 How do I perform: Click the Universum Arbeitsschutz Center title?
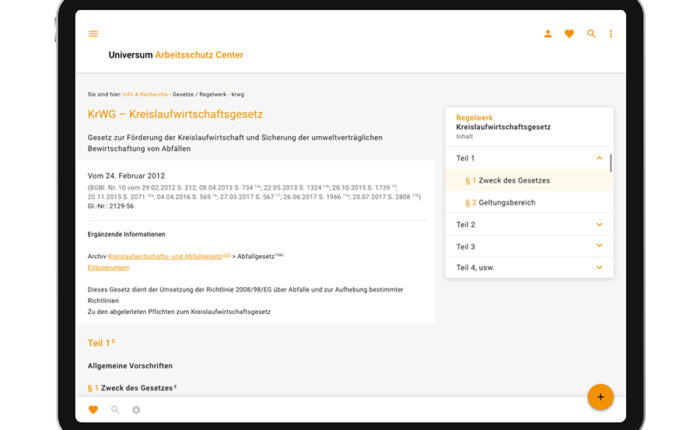pyautogui.click(x=175, y=55)
